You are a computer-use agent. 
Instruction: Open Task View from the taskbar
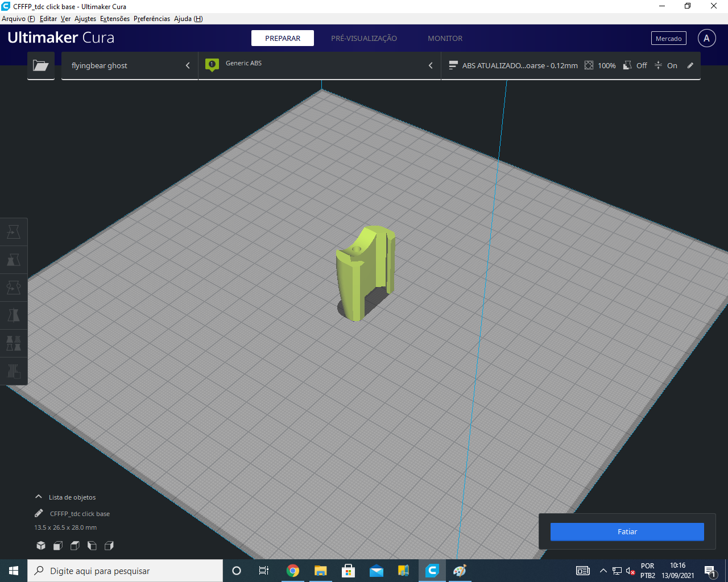(x=264, y=571)
